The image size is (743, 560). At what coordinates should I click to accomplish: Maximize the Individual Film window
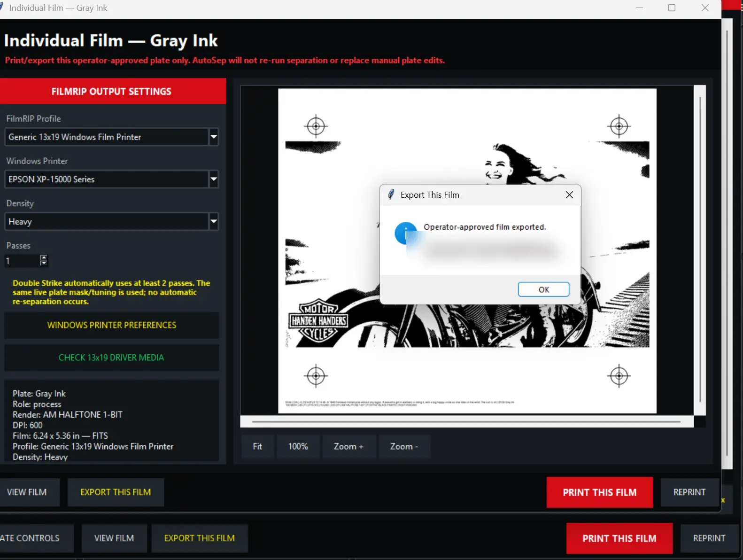672,8
